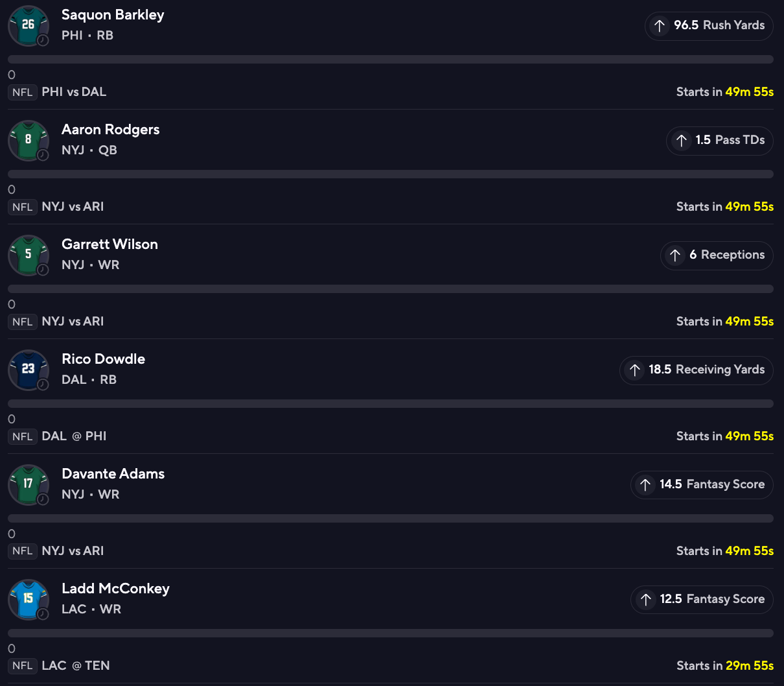The image size is (784, 686).
Task: Click the NFL tag beside DAL @ PHI
Action: [x=23, y=436]
